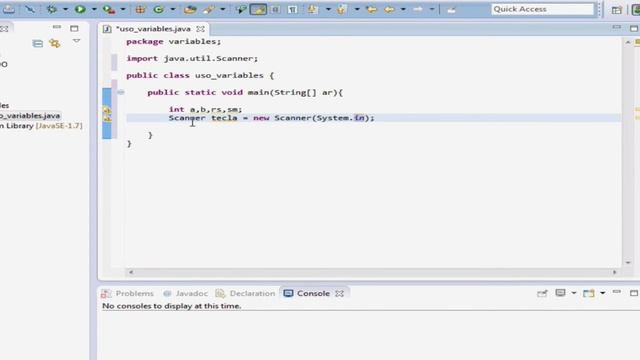Image resolution: width=640 pixels, height=360 pixels.
Task: Click editor vertical scrollbar down arrow
Action: tap(628, 262)
